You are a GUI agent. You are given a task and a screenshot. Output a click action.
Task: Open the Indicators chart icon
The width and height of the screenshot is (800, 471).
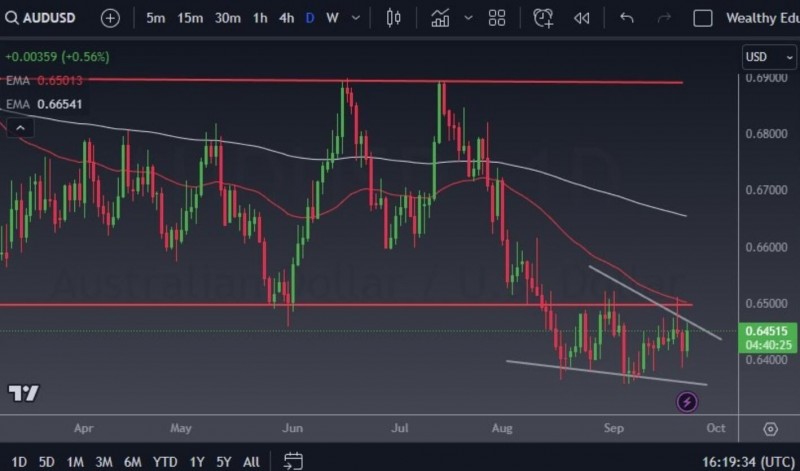(x=440, y=18)
